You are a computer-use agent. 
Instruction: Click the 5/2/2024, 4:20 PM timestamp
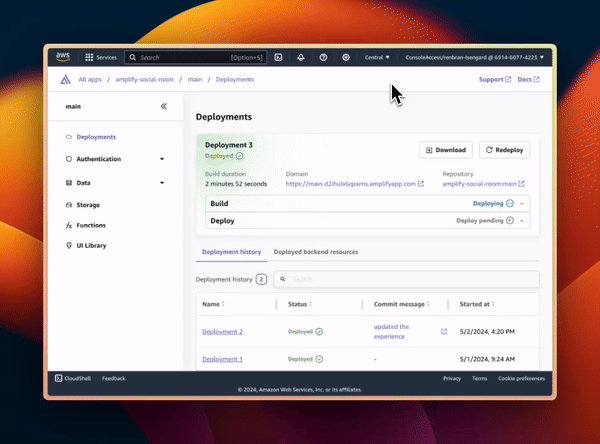click(487, 332)
